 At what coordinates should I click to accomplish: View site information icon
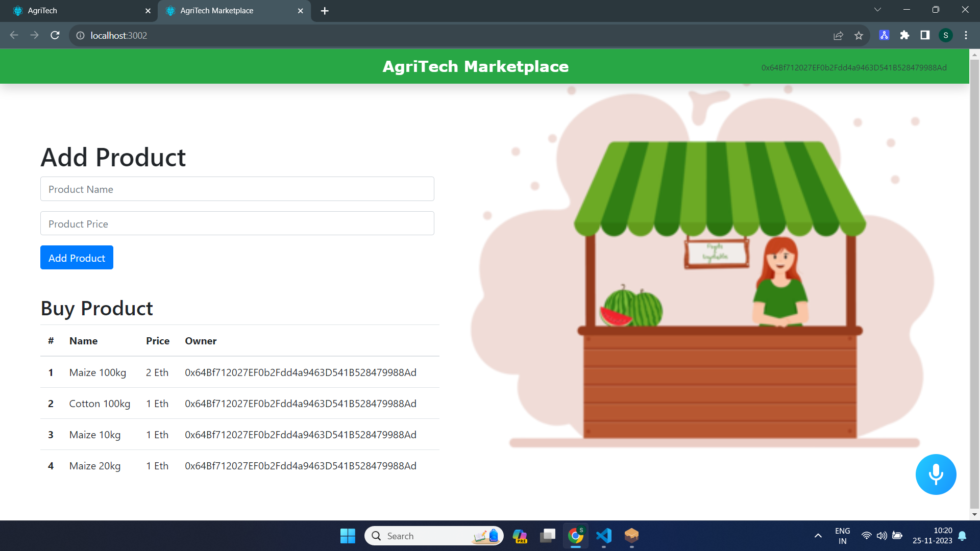click(x=80, y=35)
